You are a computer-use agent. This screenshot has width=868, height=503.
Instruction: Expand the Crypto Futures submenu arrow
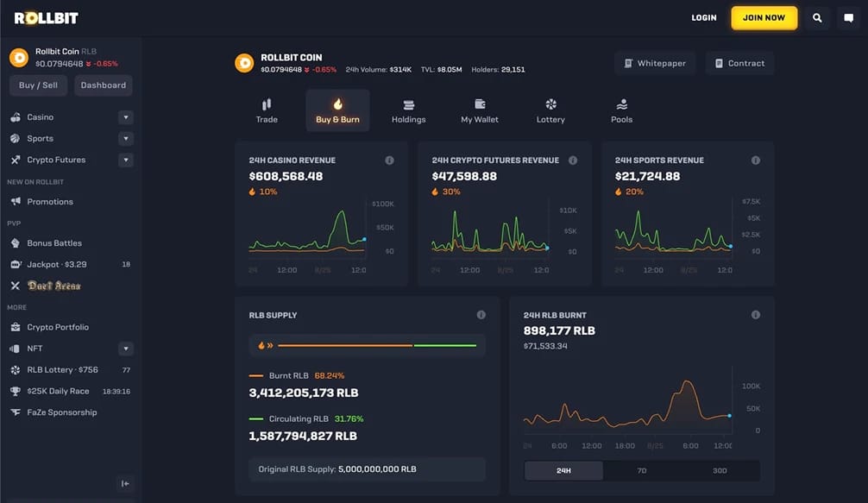[x=126, y=160]
